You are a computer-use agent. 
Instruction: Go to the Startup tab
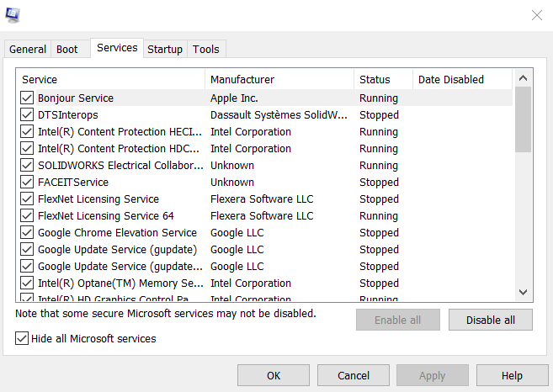coord(165,49)
